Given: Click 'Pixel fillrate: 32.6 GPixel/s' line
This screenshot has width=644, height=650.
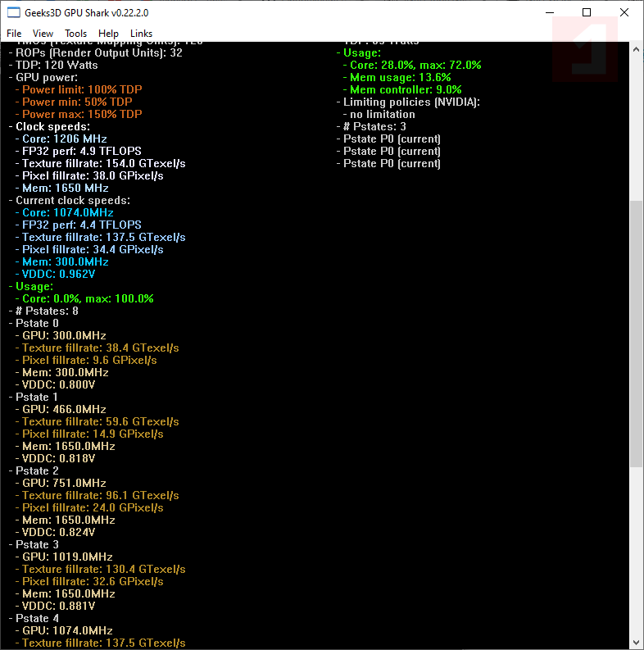Looking at the screenshot, I should 89,582.
